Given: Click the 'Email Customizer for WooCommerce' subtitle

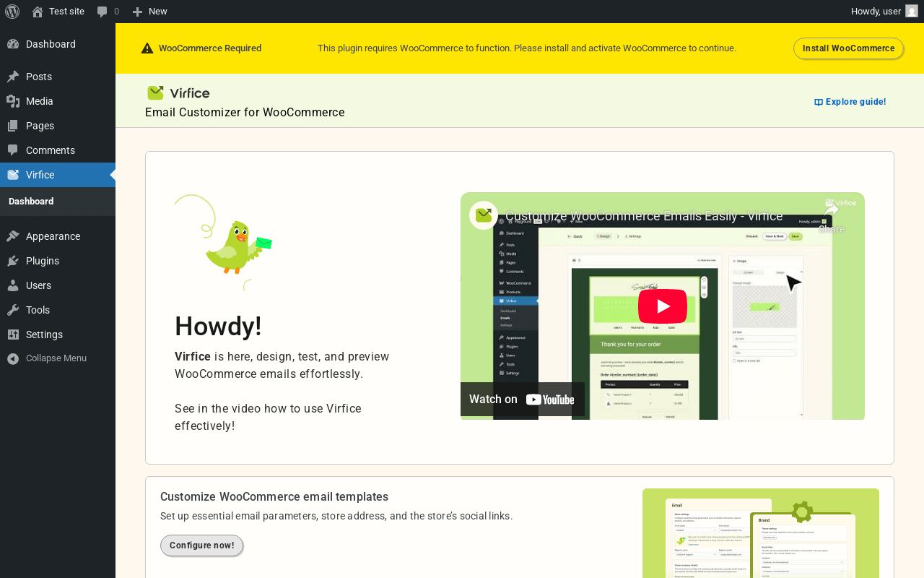Looking at the screenshot, I should (x=245, y=113).
